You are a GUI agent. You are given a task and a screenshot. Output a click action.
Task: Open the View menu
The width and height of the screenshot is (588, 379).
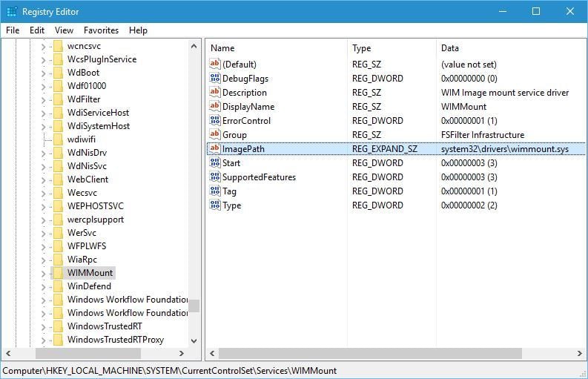point(64,30)
